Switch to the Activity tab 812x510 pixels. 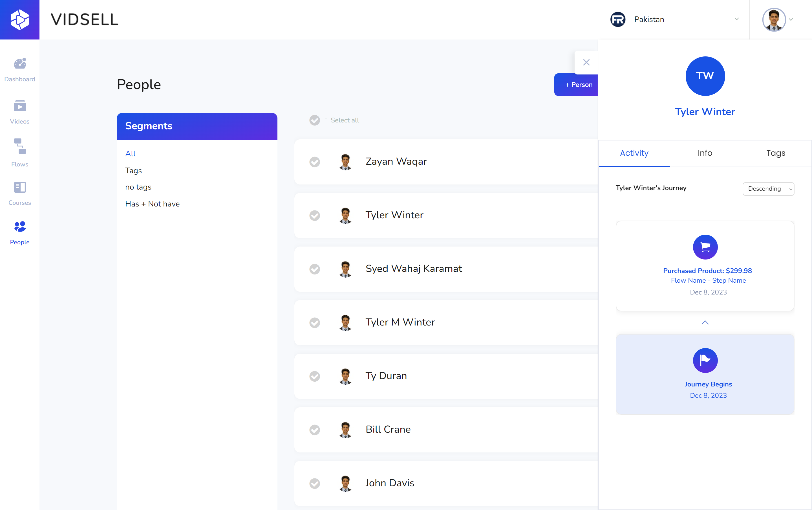(x=634, y=153)
